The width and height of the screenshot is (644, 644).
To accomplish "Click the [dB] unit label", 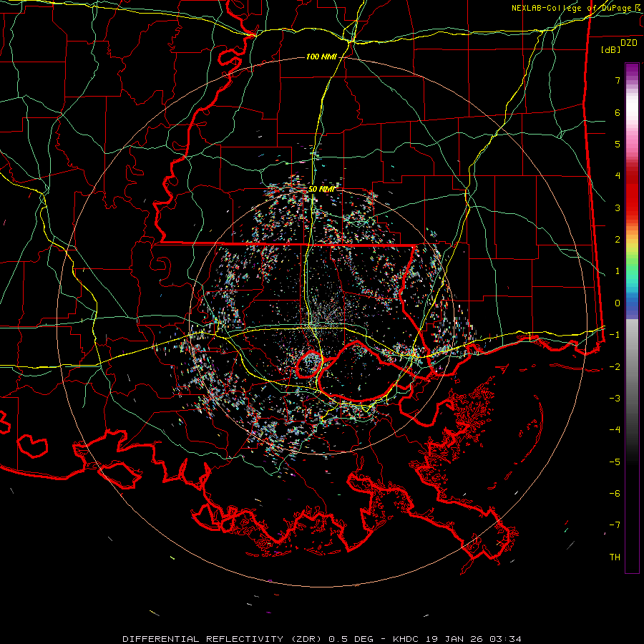I will tap(610, 49).
